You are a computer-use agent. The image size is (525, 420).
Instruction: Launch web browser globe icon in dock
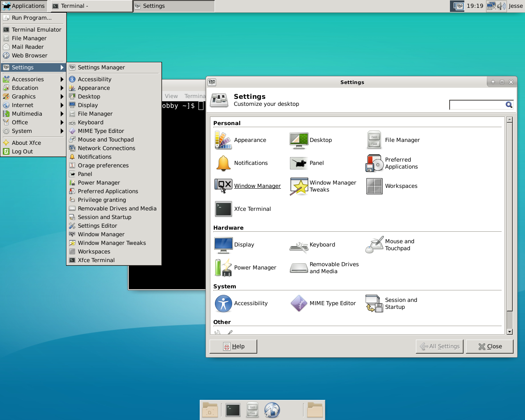(x=272, y=410)
